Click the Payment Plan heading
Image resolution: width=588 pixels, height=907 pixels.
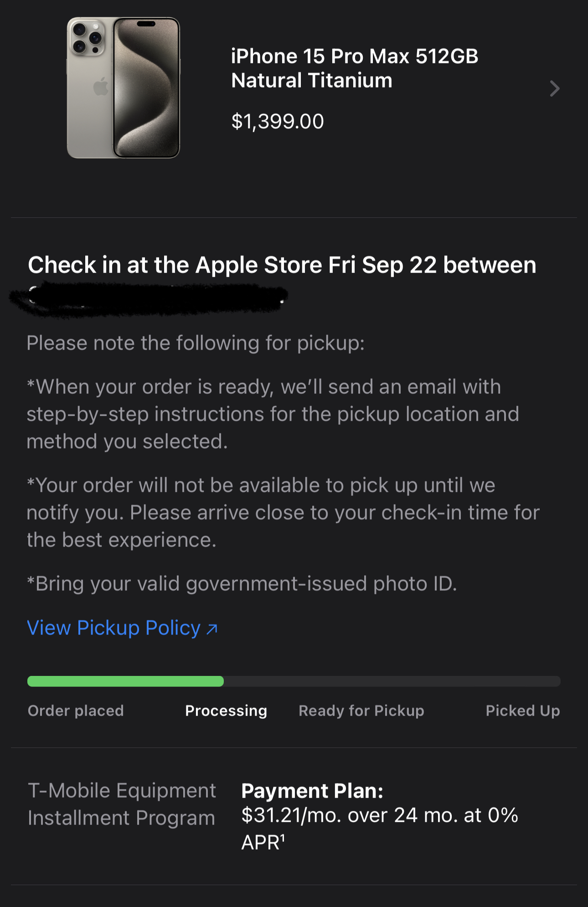tap(312, 791)
